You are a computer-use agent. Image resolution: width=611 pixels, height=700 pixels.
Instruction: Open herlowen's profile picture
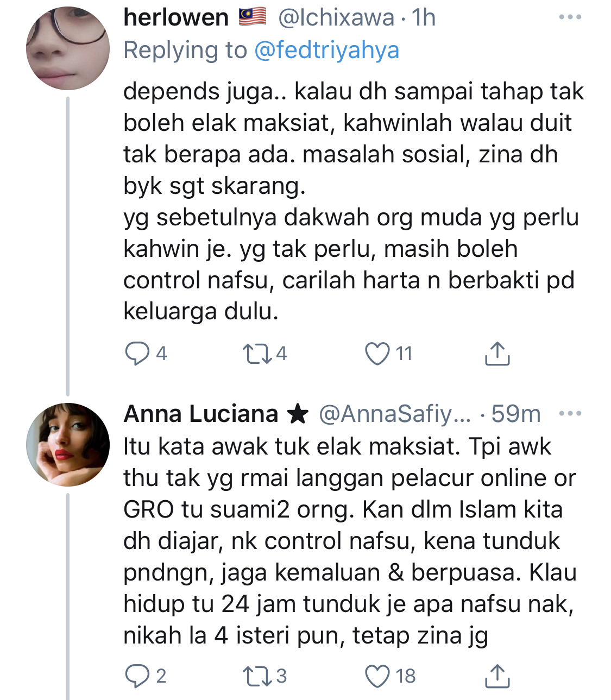67,48
